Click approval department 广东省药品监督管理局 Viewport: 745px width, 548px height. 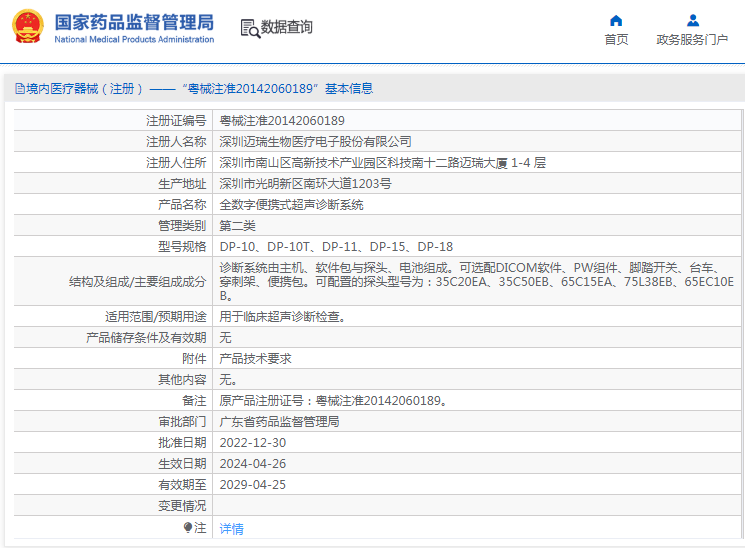[279, 422]
